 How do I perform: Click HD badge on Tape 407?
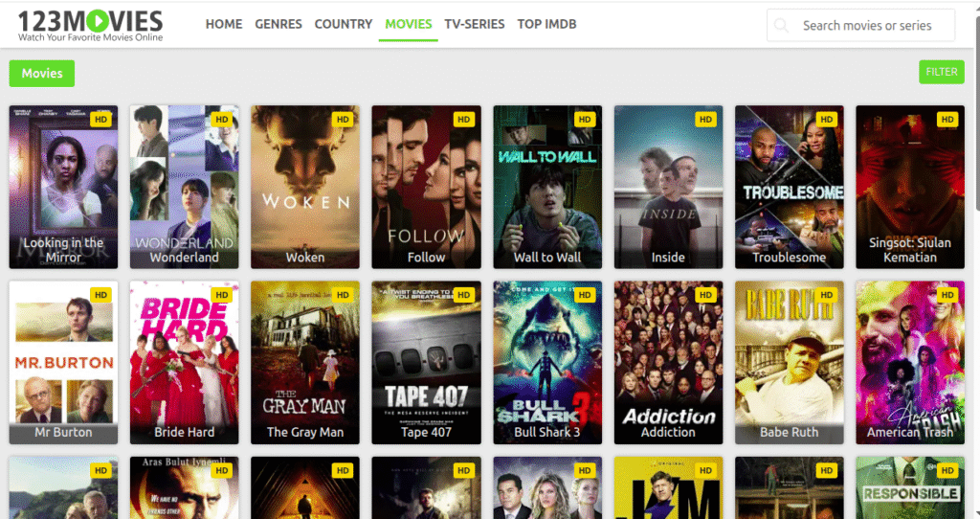pos(464,295)
